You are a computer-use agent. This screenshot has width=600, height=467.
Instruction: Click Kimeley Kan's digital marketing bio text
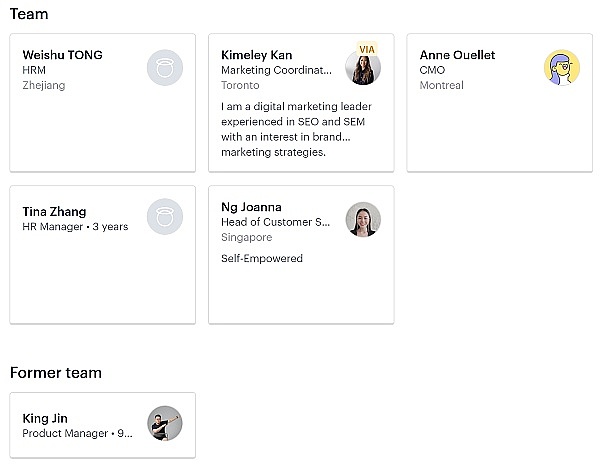coord(296,129)
